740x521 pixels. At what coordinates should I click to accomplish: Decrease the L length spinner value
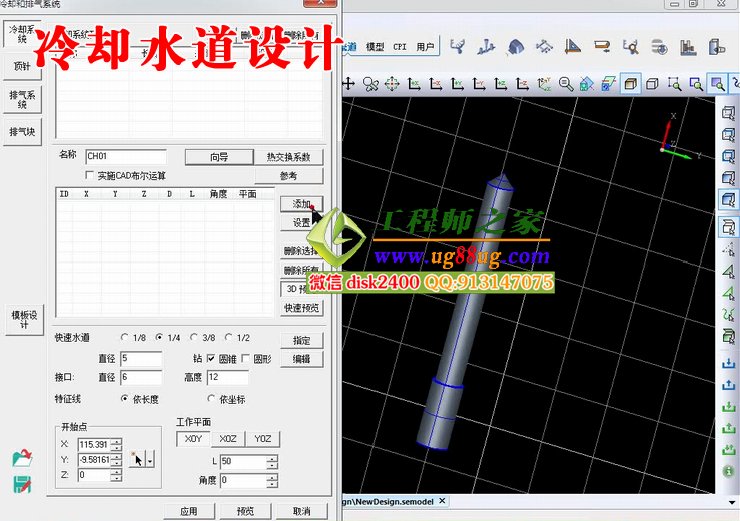coord(271,465)
